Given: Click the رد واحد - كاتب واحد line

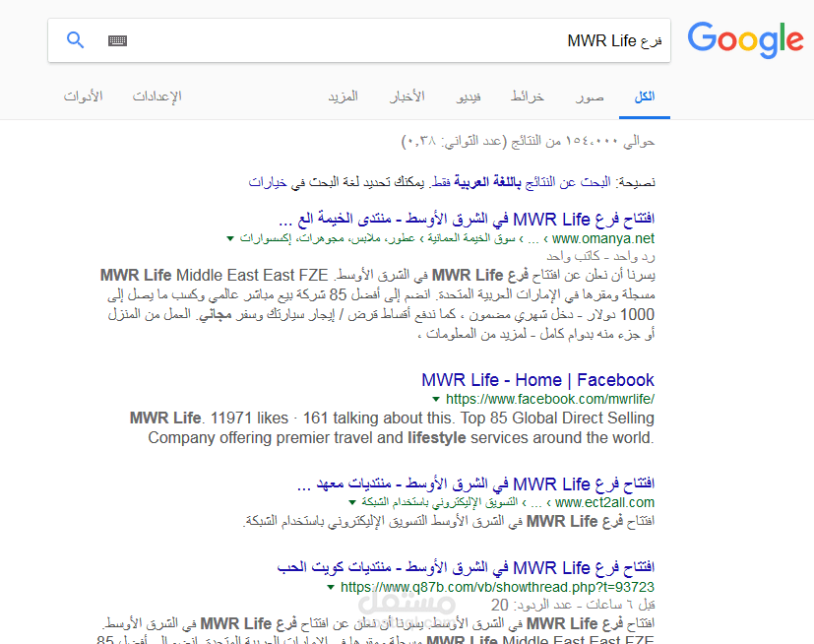Looking at the screenshot, I should click(600, 256).
